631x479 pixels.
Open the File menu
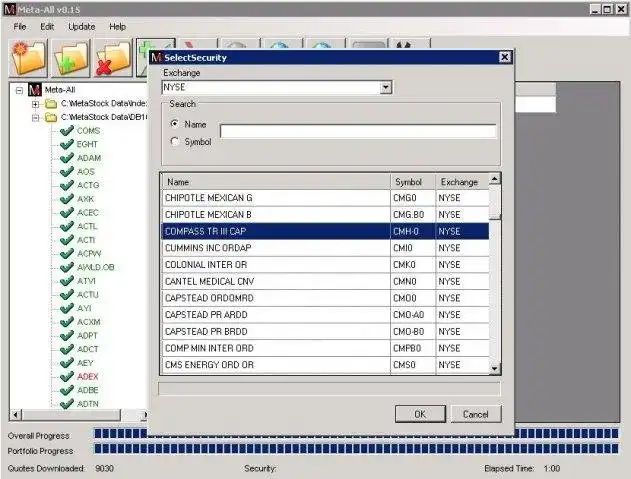pos(20,27)
